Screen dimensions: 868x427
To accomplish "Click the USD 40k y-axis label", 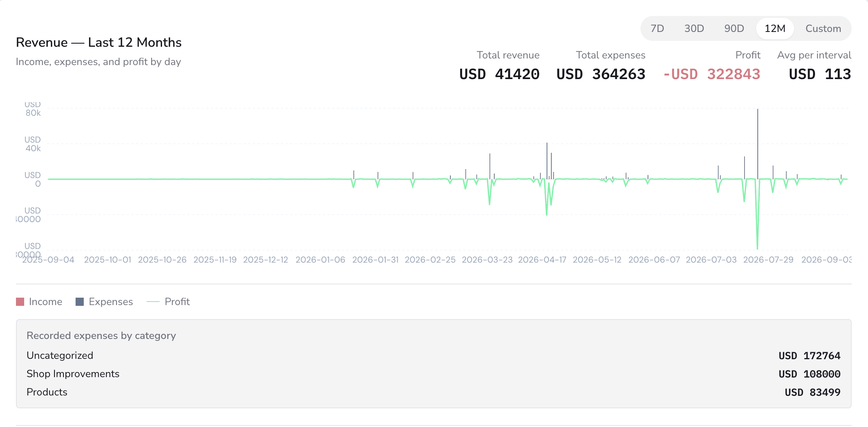I will 33,144.
